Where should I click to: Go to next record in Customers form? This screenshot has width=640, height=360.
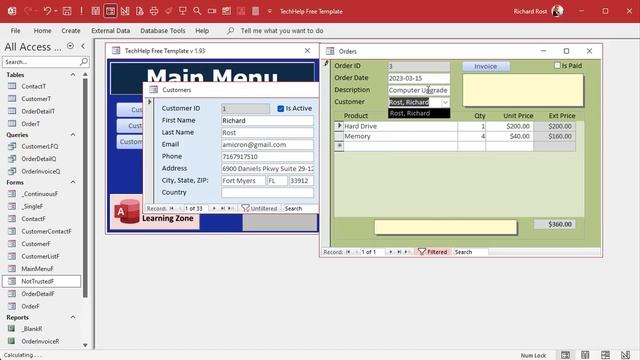(214, 208)
